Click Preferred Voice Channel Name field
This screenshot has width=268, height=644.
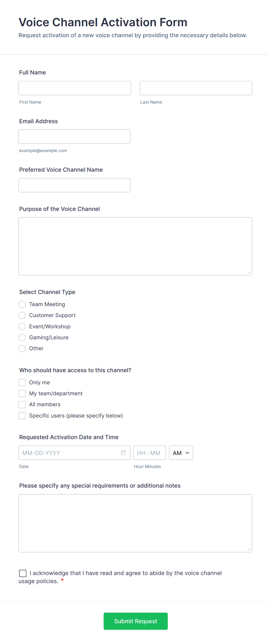tap(74, 185)
